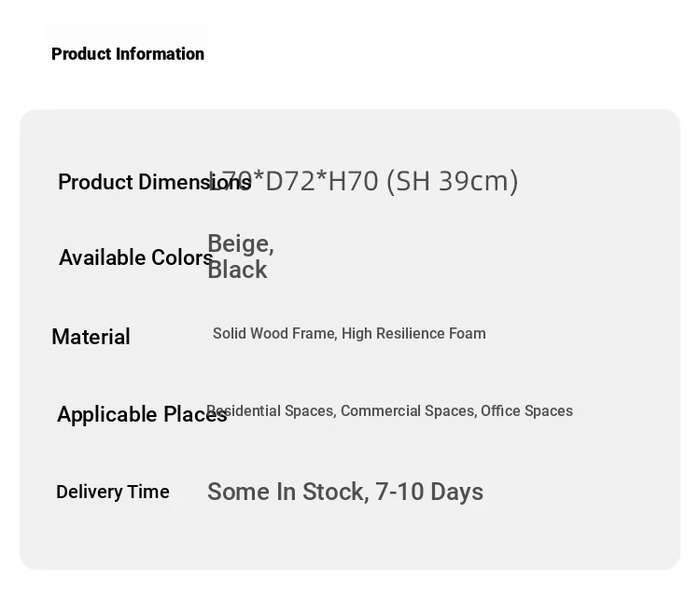This screenshot has width=700, height=597.
Task: Choose the Black color text
Action: pyautogui.click(x=237, y=270)
